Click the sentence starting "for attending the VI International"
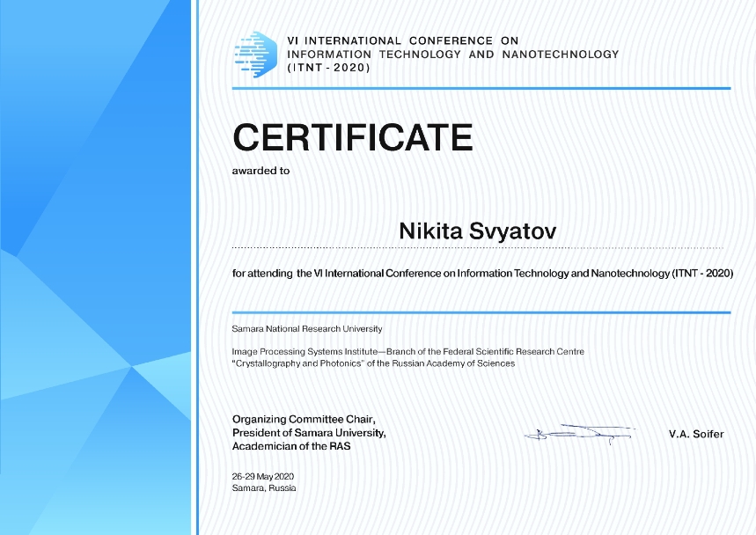Viewport: 756px width, 535px height. (482, 274)
